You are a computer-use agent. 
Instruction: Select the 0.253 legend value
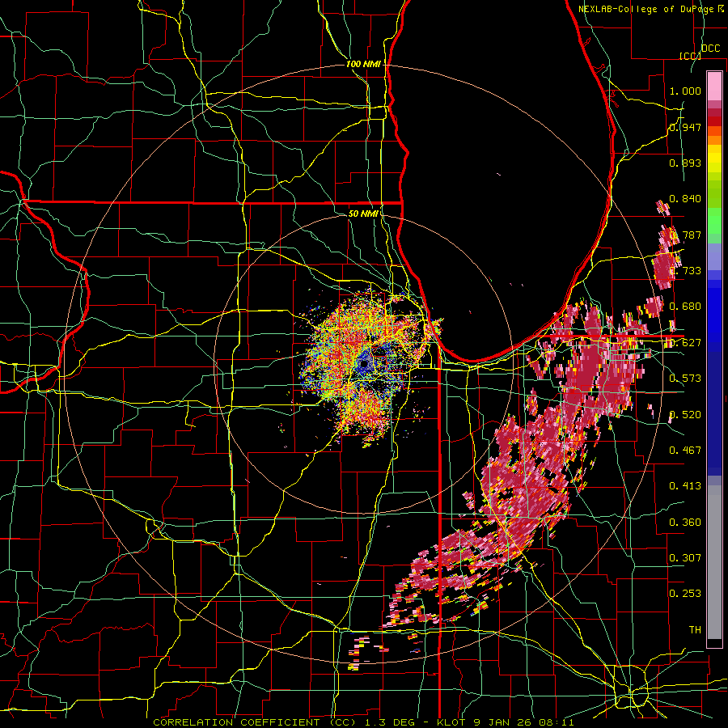(685, 594)
